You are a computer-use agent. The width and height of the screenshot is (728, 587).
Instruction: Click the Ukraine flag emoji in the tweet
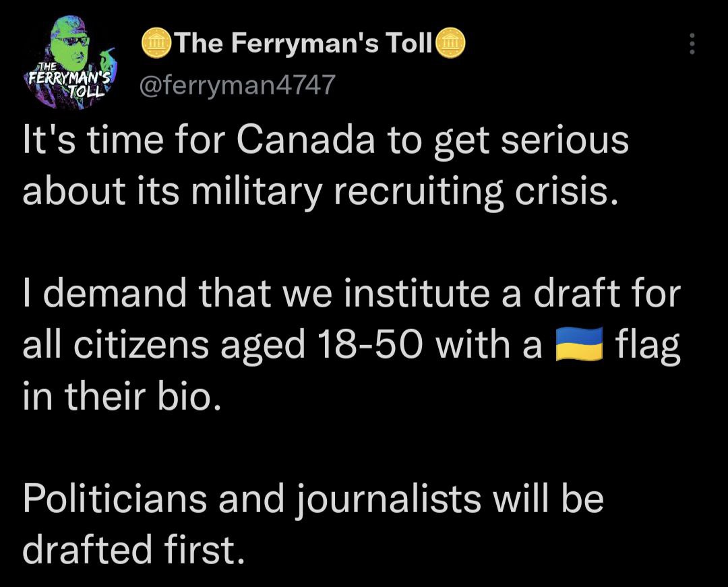pos(579,344)
